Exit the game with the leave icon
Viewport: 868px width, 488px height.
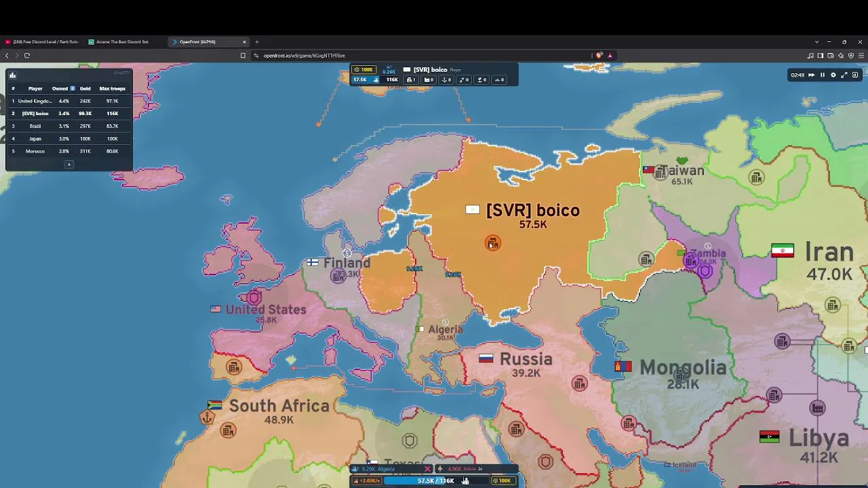click(855, 75)
